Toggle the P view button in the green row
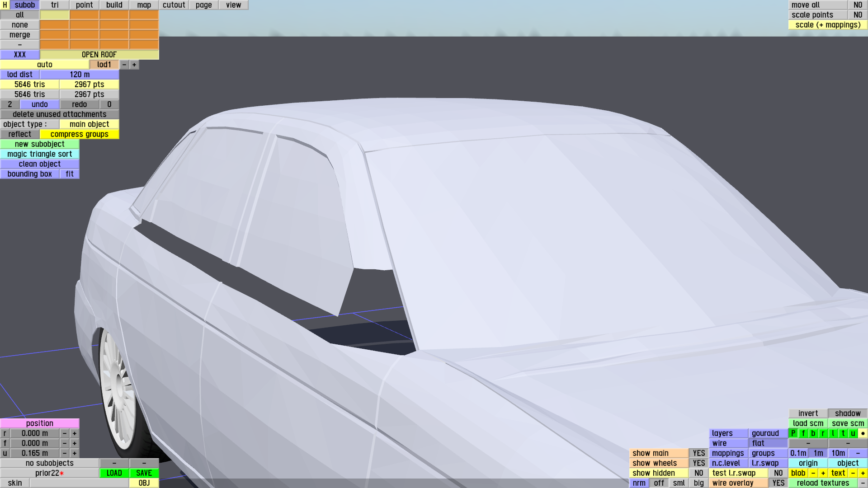Image resolution: width=868 pixels, height=488 pixels. [793, 433]
